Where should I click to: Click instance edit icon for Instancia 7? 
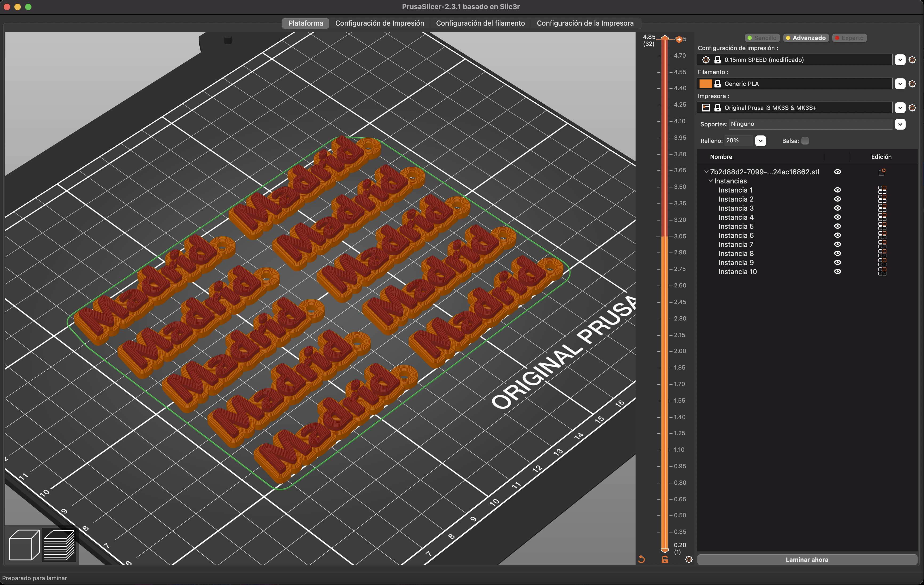tap(882, 245)
